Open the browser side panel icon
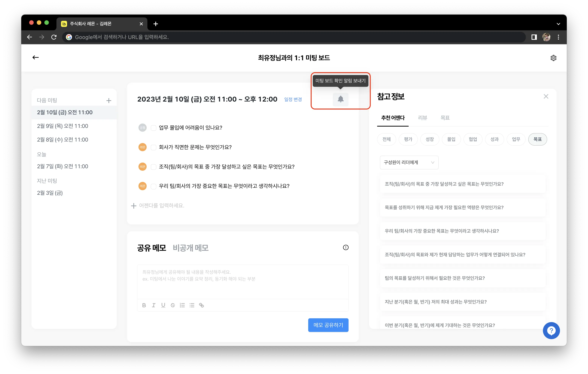 [534, 37]
